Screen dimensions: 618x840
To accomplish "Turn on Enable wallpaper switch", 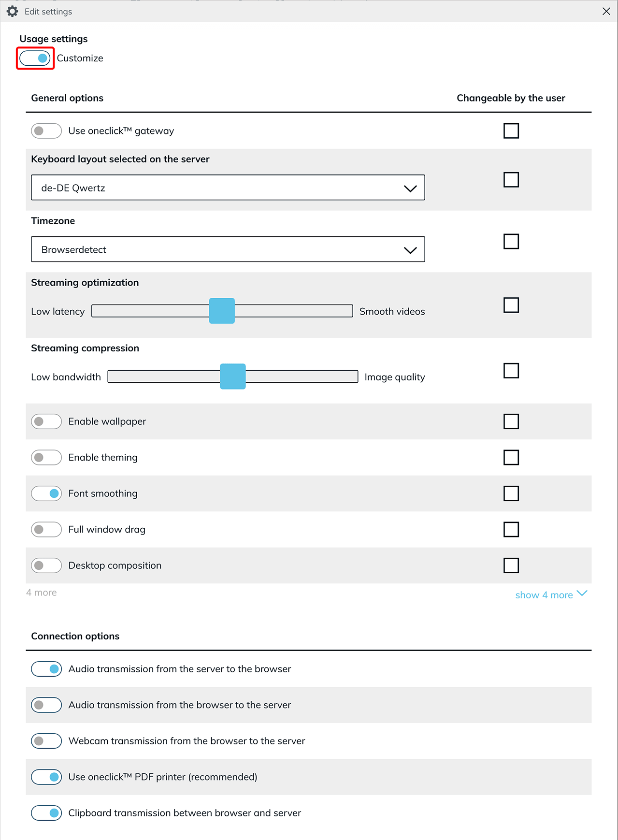I will pos(46,421).
